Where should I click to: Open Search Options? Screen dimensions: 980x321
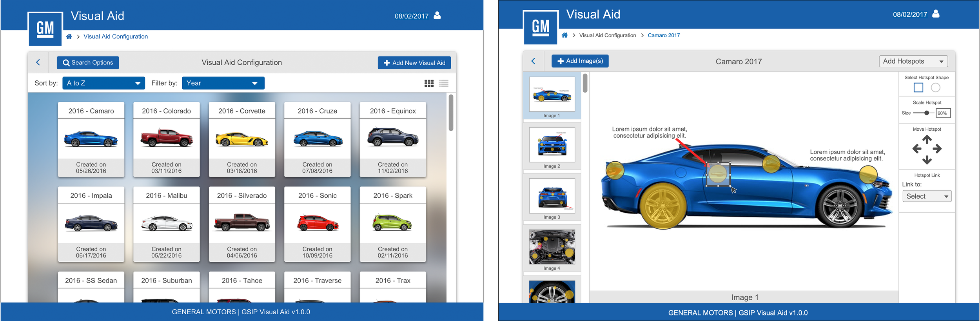coord(88,63)
